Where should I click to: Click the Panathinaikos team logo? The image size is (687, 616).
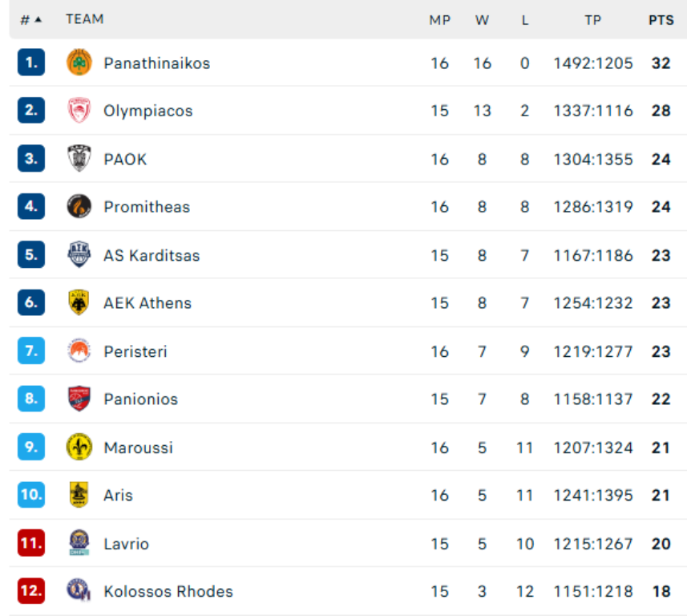point(79,63)
